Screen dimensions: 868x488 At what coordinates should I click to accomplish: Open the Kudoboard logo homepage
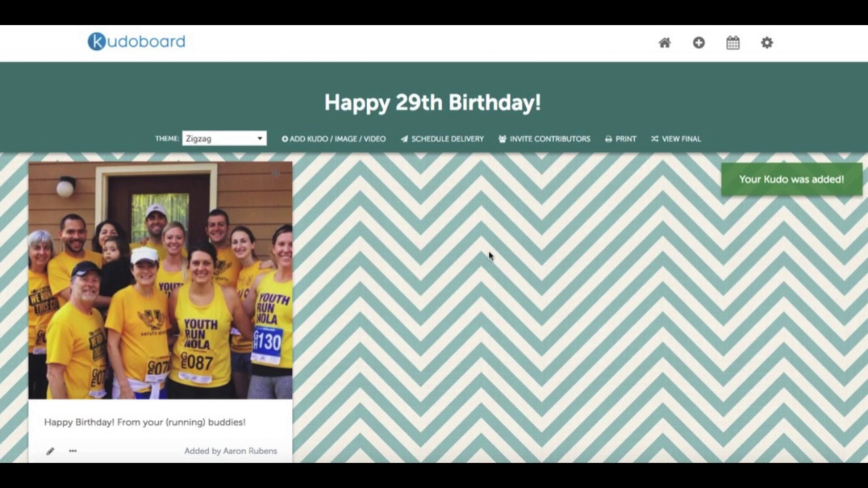[136, 41]
